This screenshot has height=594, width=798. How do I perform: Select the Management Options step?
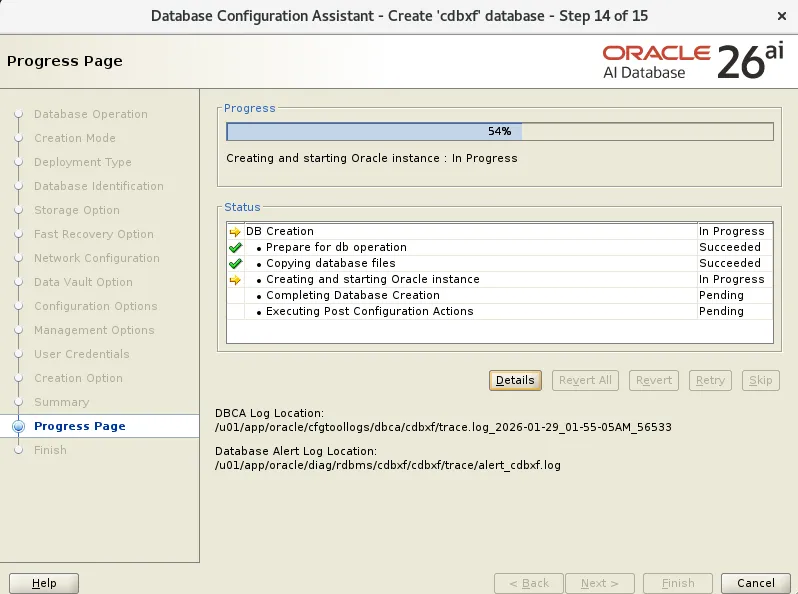94,330
